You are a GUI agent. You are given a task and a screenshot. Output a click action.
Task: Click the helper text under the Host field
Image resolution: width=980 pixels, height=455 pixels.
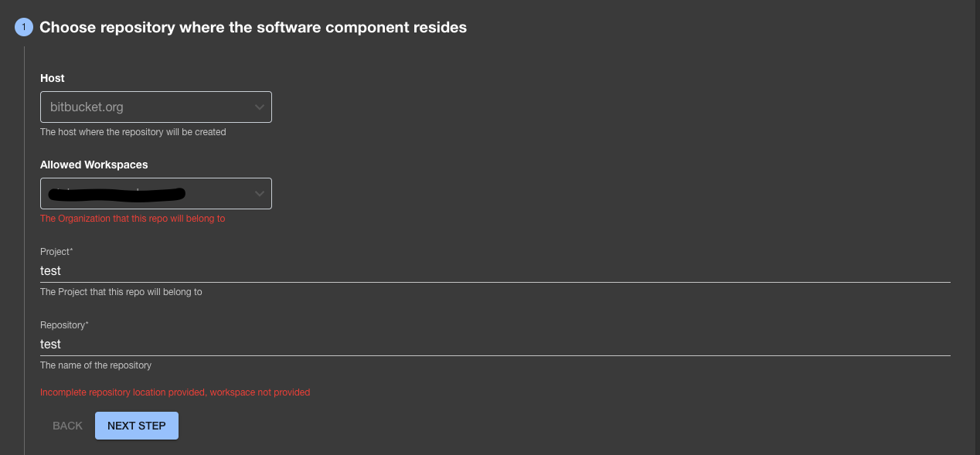[131, 131]
